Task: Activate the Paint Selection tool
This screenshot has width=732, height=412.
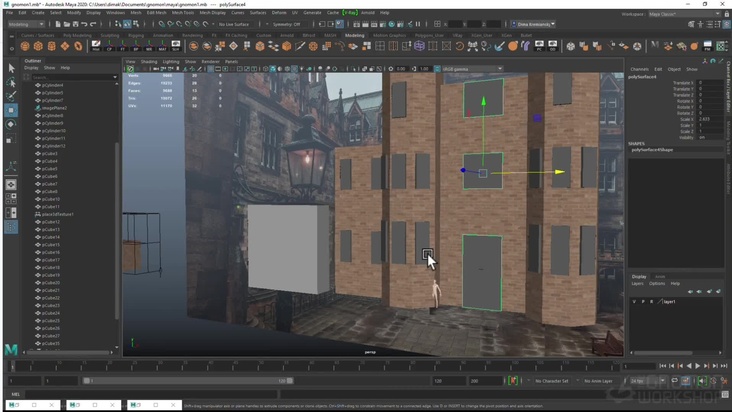Action: [x=11, y=96]
